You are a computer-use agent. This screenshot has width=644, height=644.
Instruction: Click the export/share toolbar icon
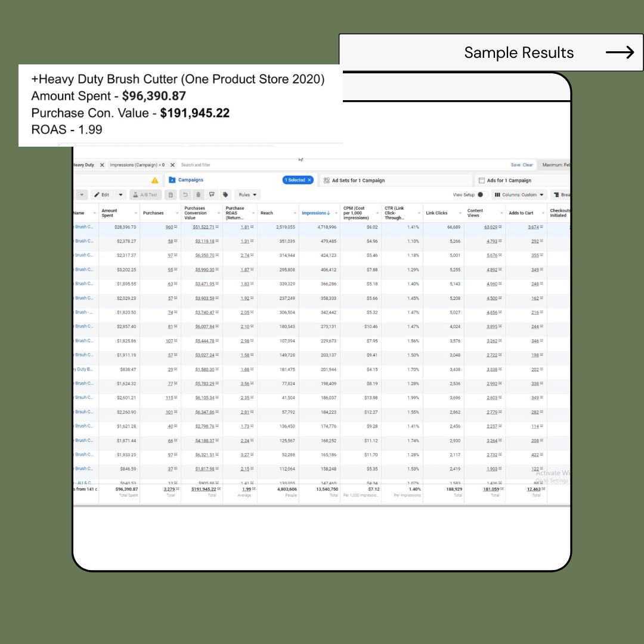212,194
